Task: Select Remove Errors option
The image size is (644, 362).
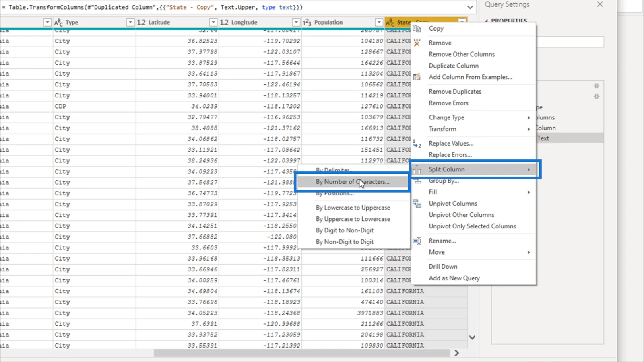Action: 448,103
